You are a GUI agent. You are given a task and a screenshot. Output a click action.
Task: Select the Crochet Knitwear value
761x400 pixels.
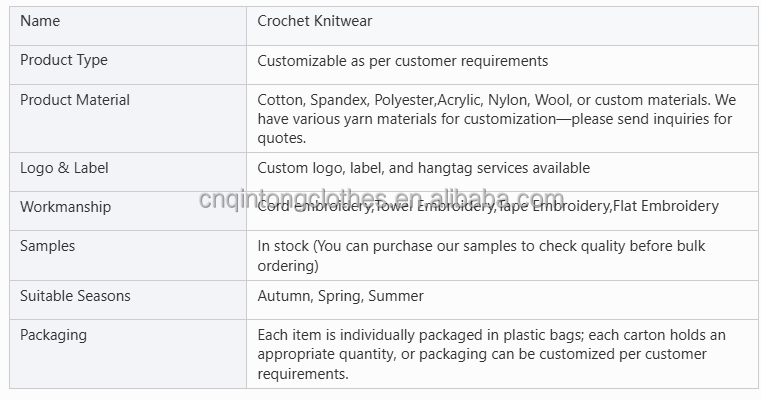[x=314, y=21]
